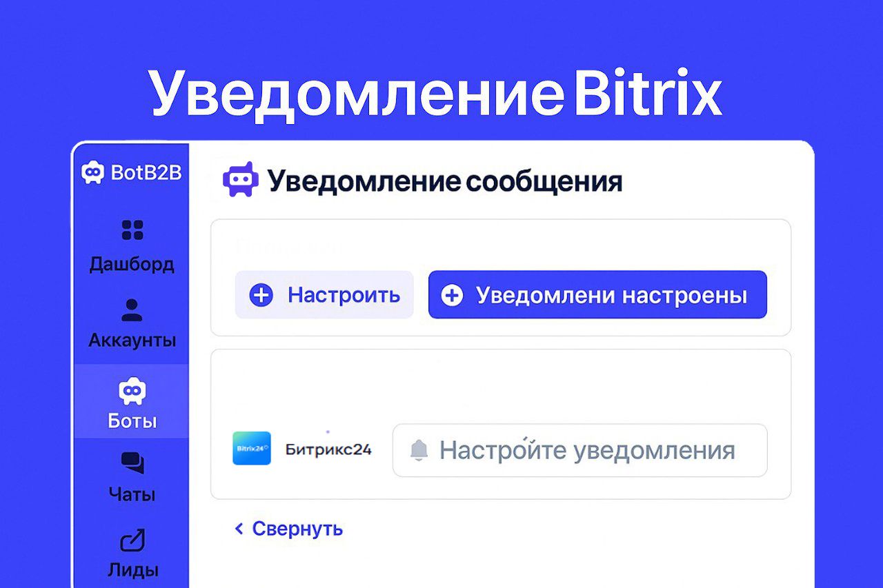Open the Чаты speech bubbles icon
The height and width of the screenshot is (588, 883).
point(132,463)
